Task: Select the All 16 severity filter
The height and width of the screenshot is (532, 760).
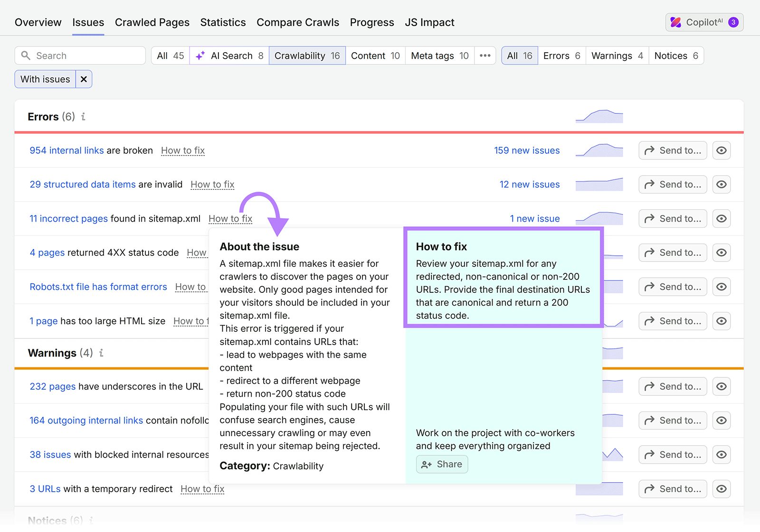Action: point(520,56)
